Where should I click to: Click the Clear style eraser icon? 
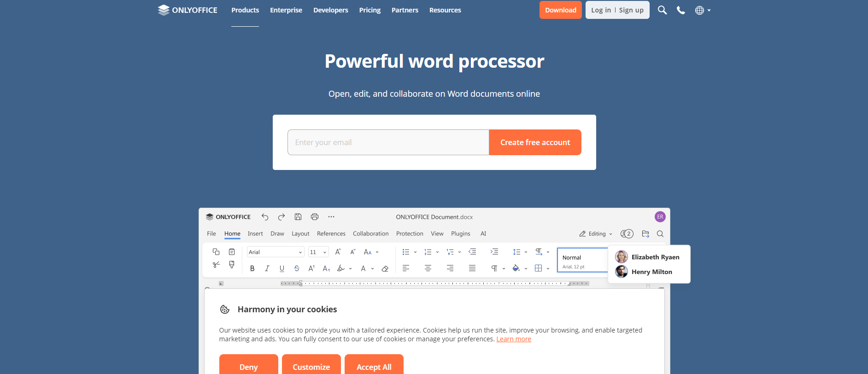(x=385, y=269)
